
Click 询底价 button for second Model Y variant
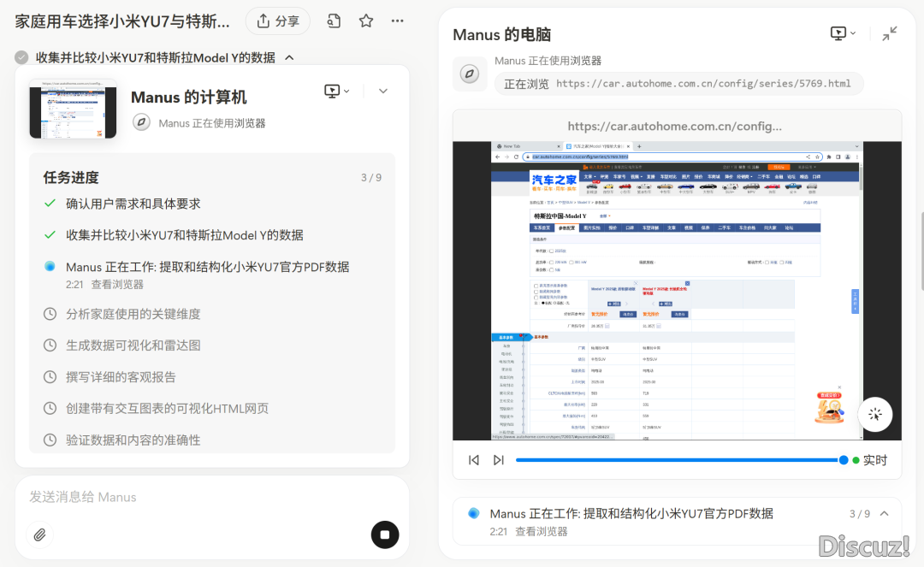(679, 315)
